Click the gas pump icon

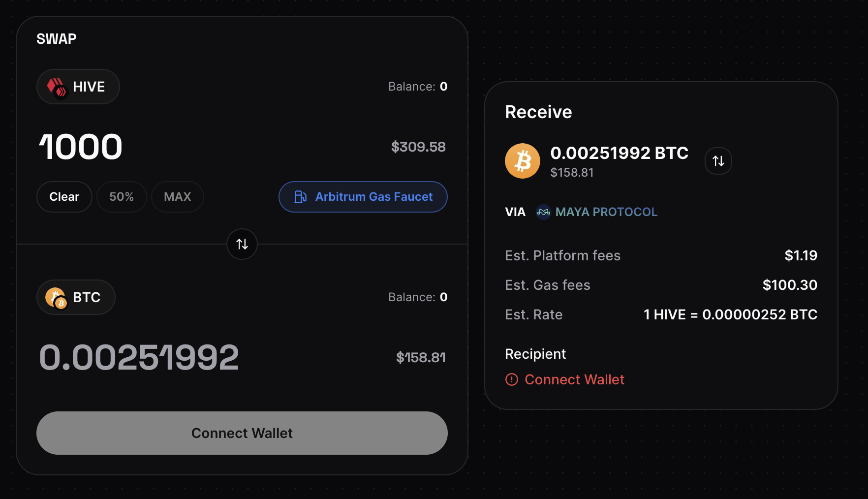point(300,197)
